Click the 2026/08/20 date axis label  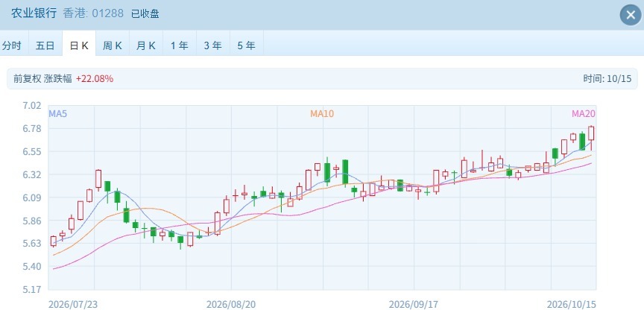pos(231,304)
